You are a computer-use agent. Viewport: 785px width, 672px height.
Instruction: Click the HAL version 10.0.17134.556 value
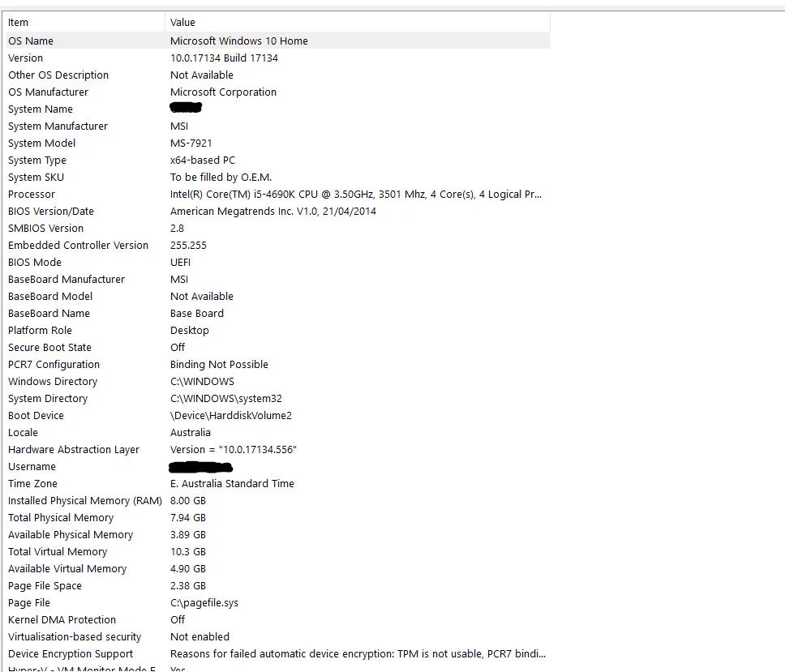234,449
